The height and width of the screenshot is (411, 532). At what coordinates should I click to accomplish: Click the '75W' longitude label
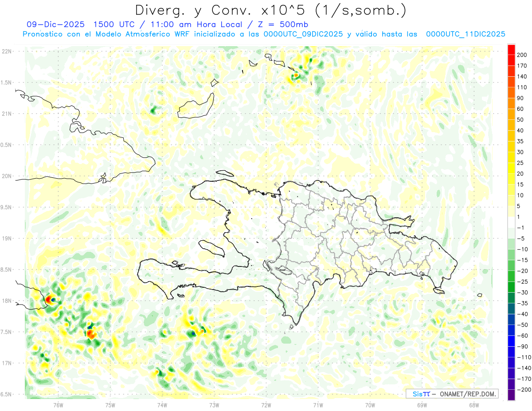pos(110,405)
